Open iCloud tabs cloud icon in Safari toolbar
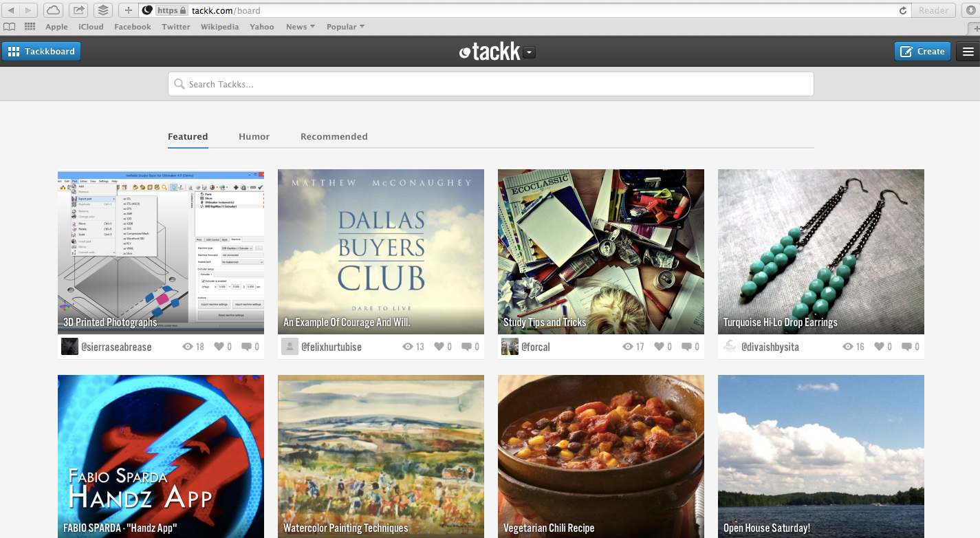 point(54,10)
